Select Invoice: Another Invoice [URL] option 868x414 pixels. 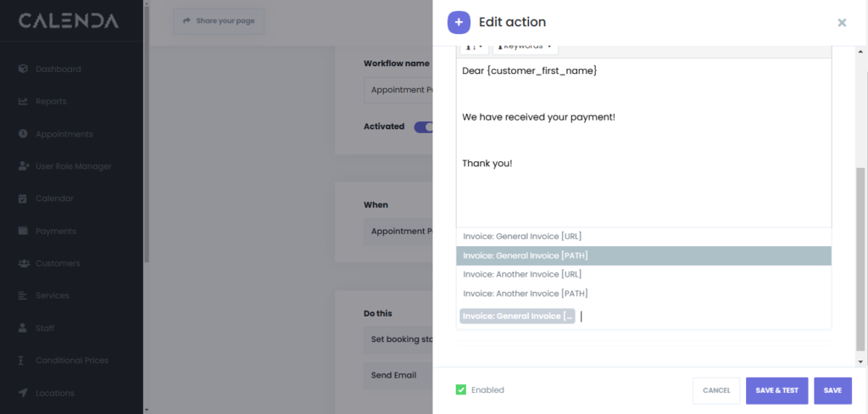click(x=520, y=274)
